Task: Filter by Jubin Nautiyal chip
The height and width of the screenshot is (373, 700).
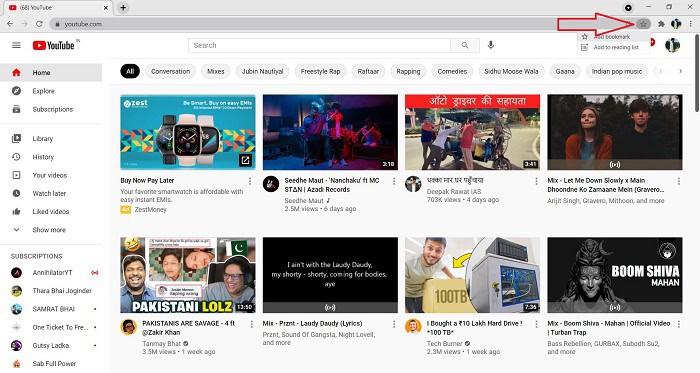Action: pos(262,71)
